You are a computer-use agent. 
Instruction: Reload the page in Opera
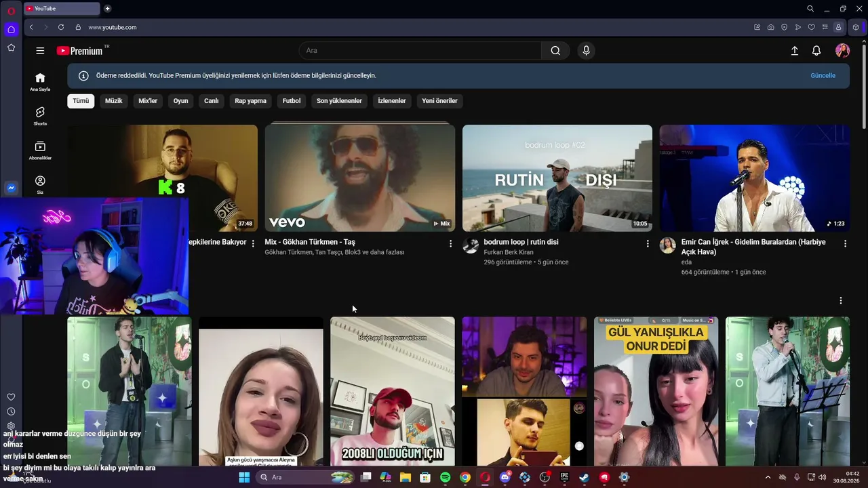pyautogui.click(x=61, y=27)
